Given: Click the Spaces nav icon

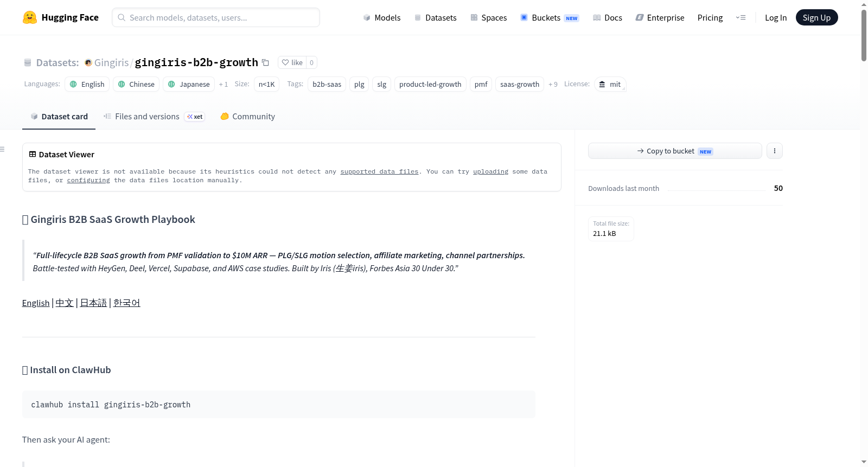Looking at the screenshot, I should coord(474,17).
